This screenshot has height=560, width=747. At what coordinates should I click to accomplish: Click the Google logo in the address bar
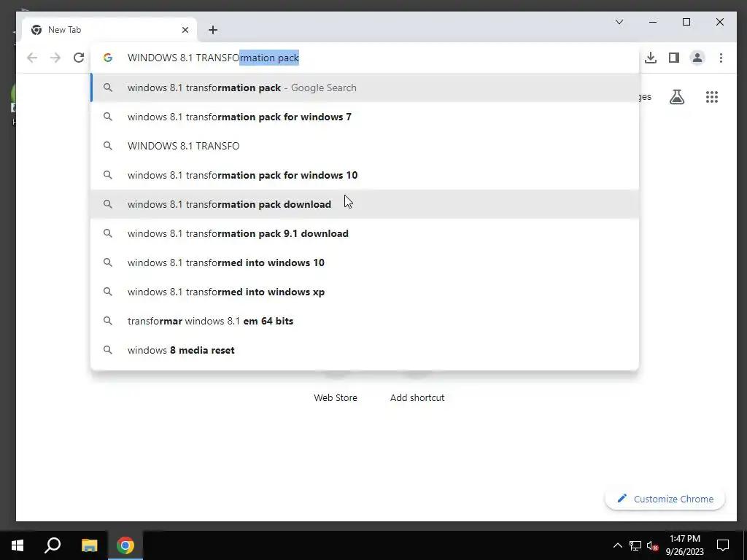click(108, 58)
